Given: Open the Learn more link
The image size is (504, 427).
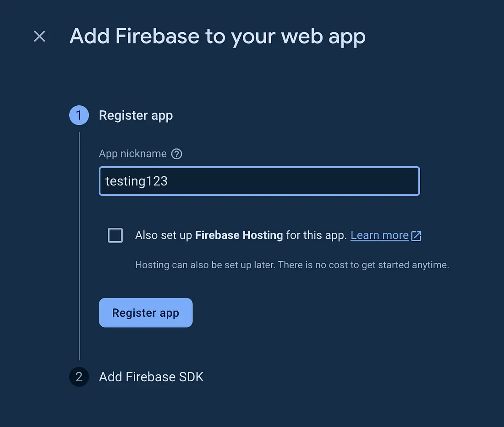Looking at the screenshot, I should tap(379, 235).
